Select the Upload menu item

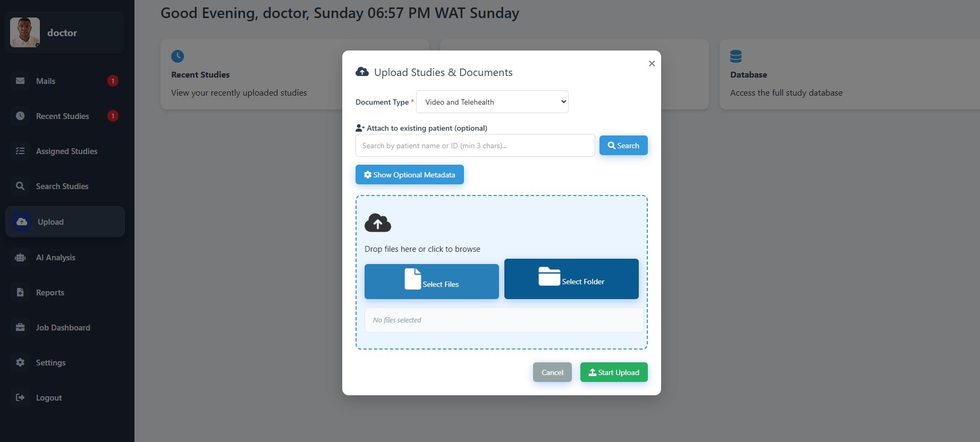(x=65, y=222)
